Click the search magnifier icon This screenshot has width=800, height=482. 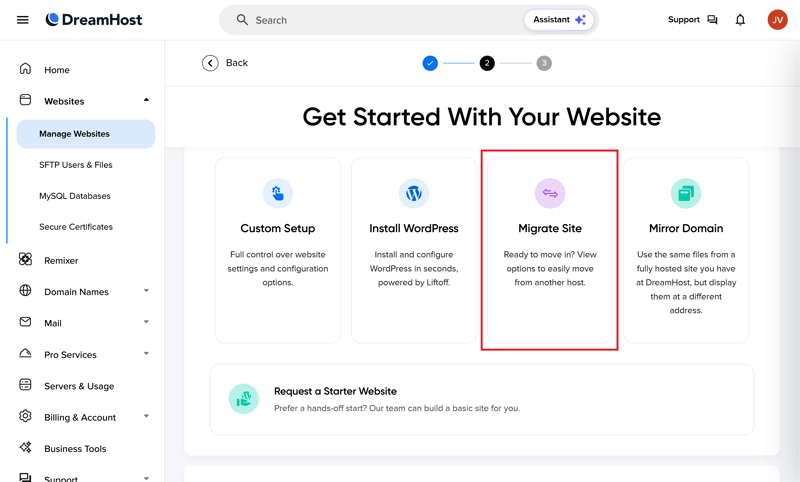242,20
